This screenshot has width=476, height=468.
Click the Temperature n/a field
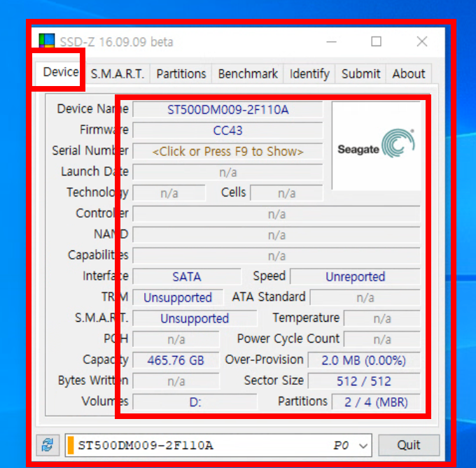coord(382,318)
